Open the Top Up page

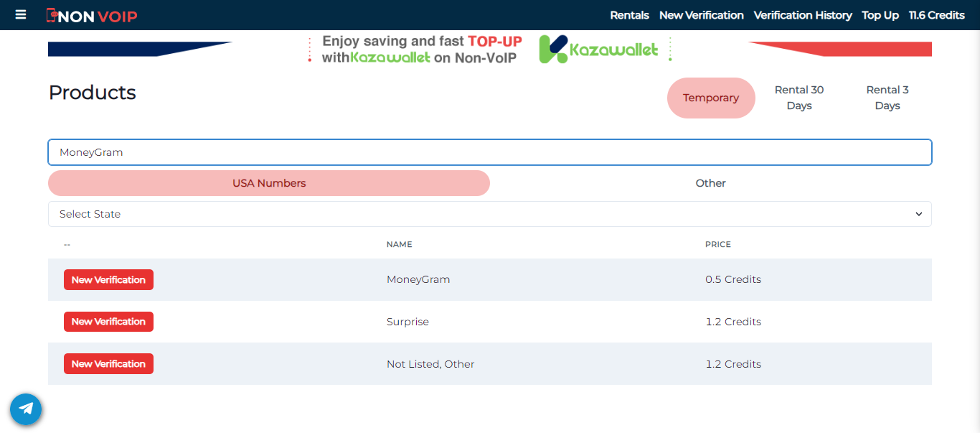pyautogui.click(x=880, y=14)
